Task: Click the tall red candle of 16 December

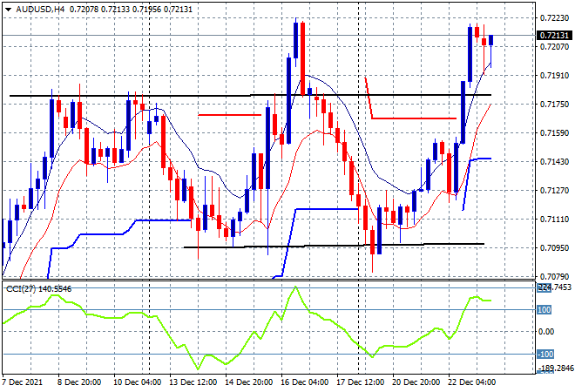Action: [302, 58]
